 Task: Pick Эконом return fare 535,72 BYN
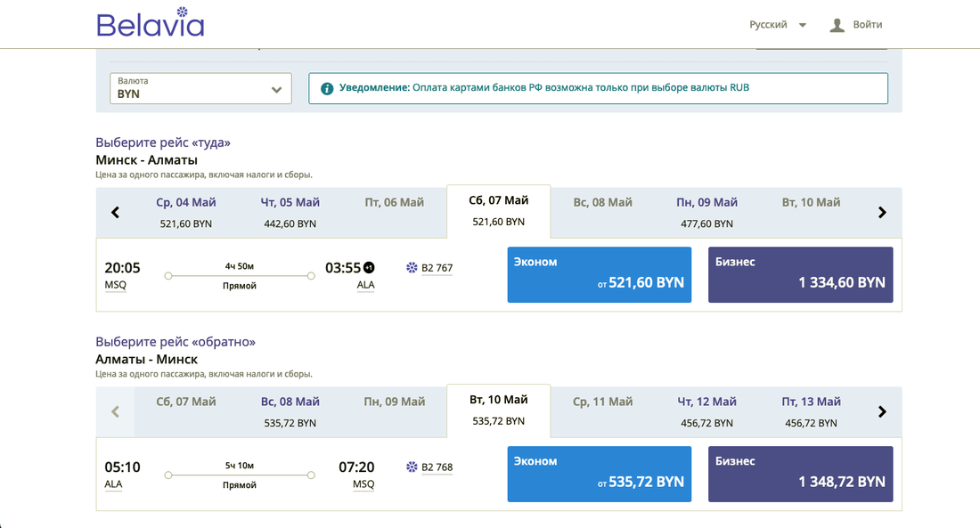[599, 475]
